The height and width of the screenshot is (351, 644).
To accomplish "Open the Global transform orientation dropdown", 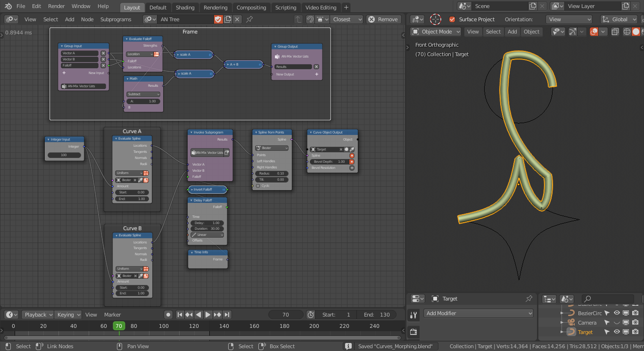I will (x=618, y=19).
